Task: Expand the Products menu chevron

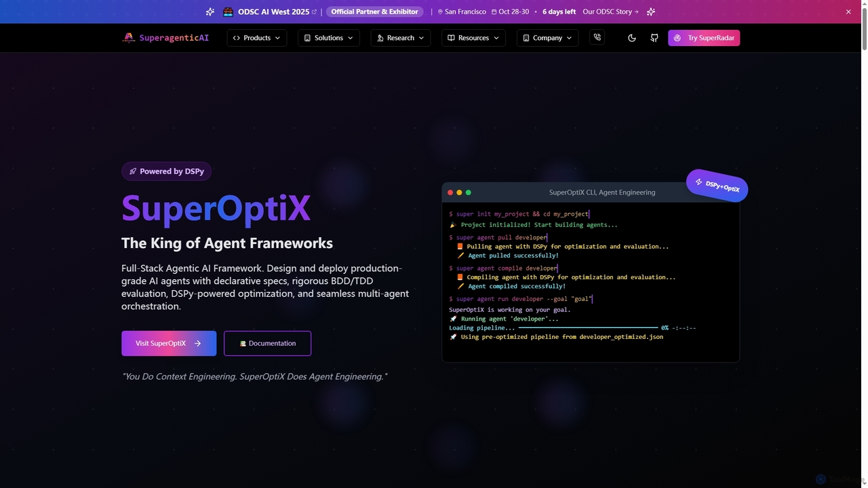Action: point(277,38)
